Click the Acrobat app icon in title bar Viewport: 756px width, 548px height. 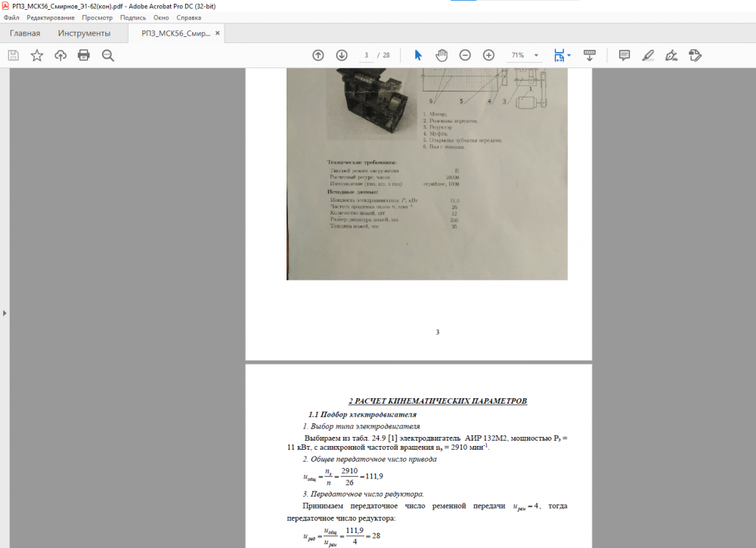pyautogui.click(x=5, y=6)
